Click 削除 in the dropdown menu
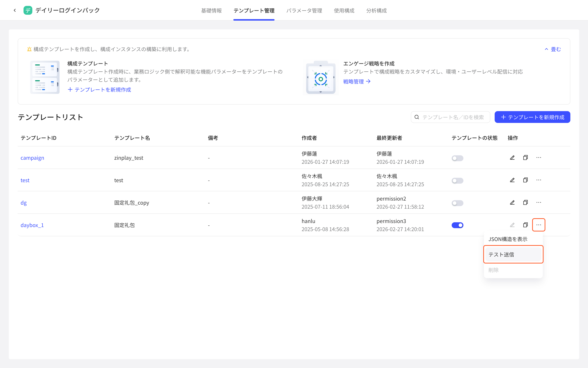 click(513, 270)
